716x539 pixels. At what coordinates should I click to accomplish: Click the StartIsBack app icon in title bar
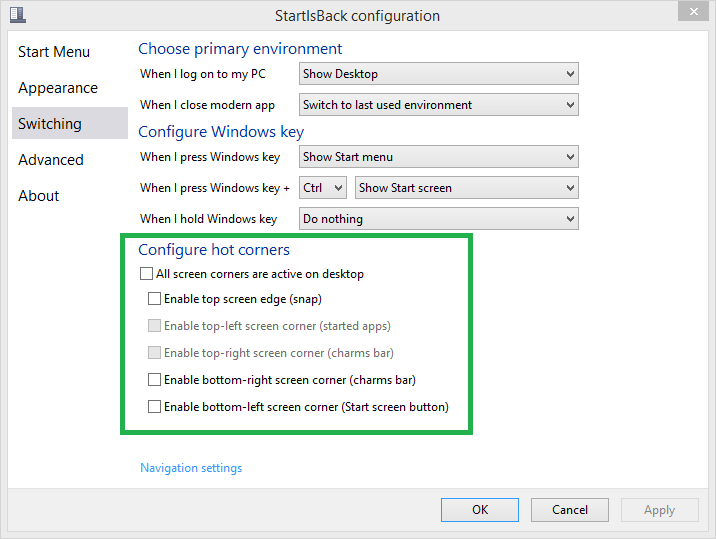[x=18, y=15]
